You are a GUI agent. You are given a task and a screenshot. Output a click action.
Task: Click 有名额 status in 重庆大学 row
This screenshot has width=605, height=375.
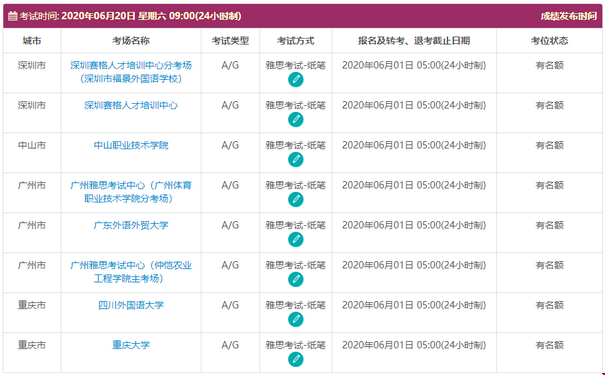click(x=549, y=345)
